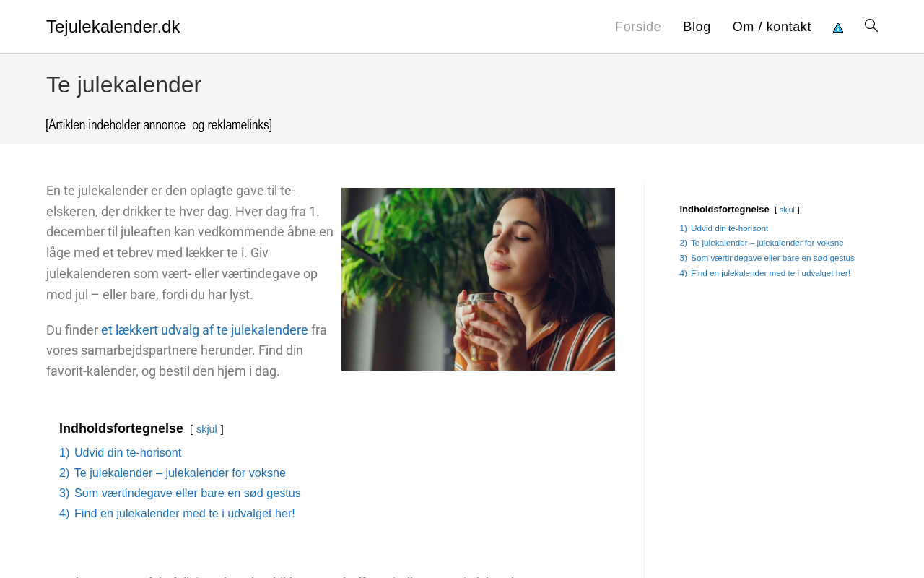Select main contents entry 'Find en julekalender med te i udvalget her!'
The height and width of the screenshot is (578, 924).
click(185, 514)
